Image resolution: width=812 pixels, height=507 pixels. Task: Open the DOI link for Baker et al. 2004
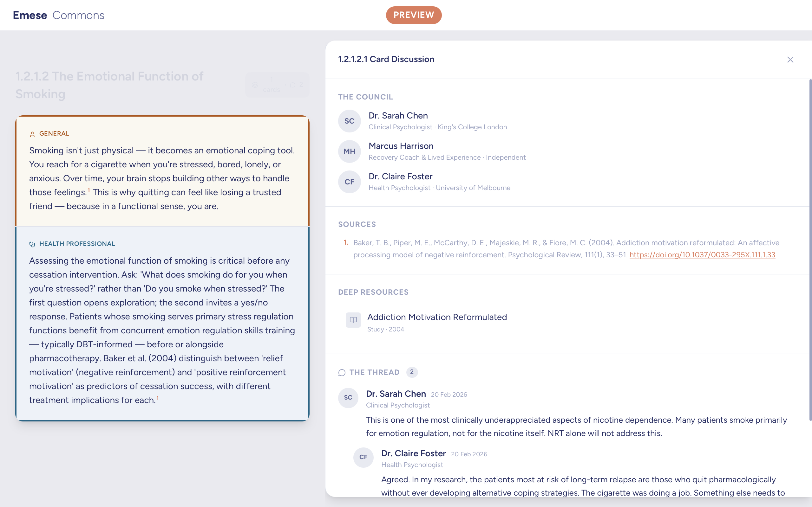[703, 255]
